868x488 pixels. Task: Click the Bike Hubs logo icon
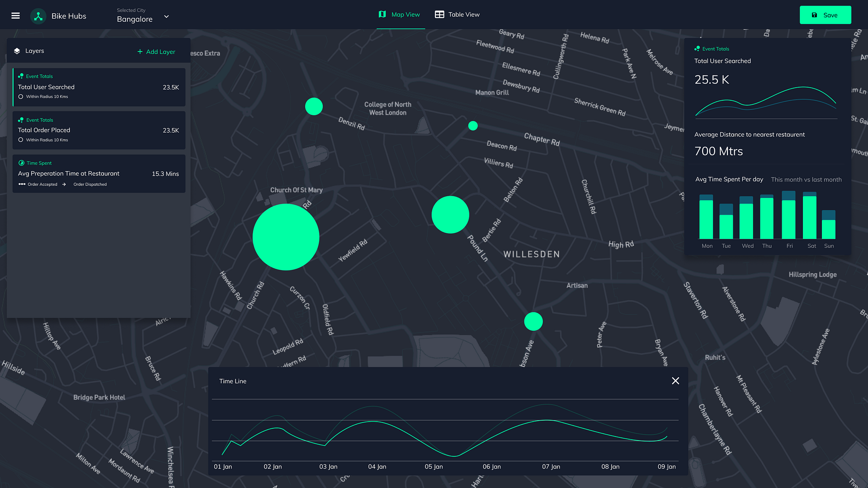click(x=38, y=16)
